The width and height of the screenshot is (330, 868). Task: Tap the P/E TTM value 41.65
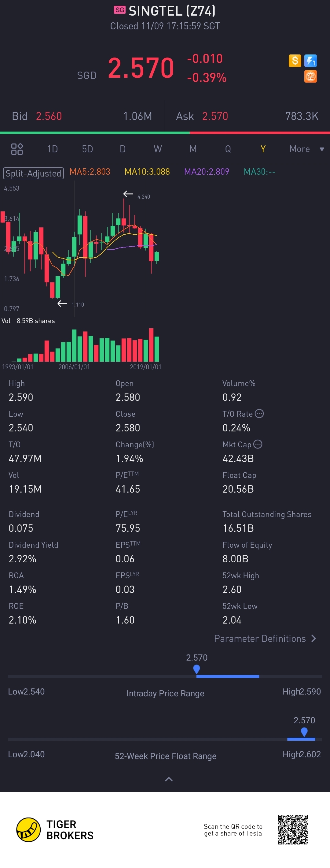[x=128, y=489]
